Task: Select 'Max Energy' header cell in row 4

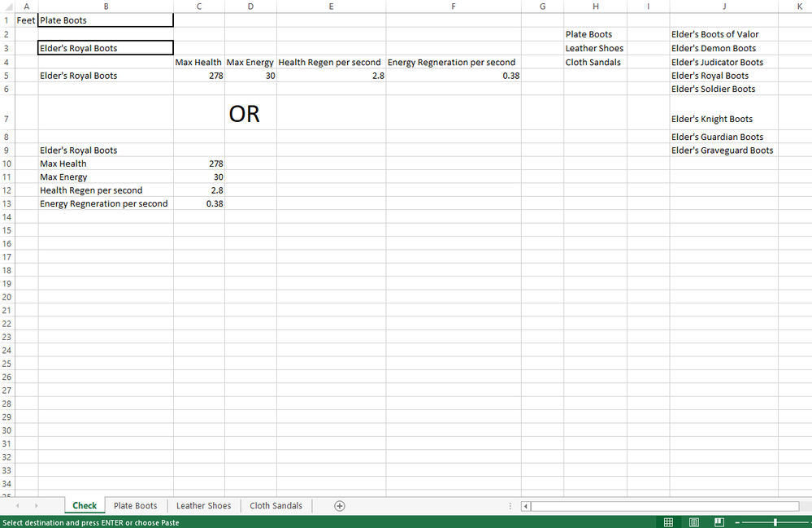Action: [x=250, y=62]
